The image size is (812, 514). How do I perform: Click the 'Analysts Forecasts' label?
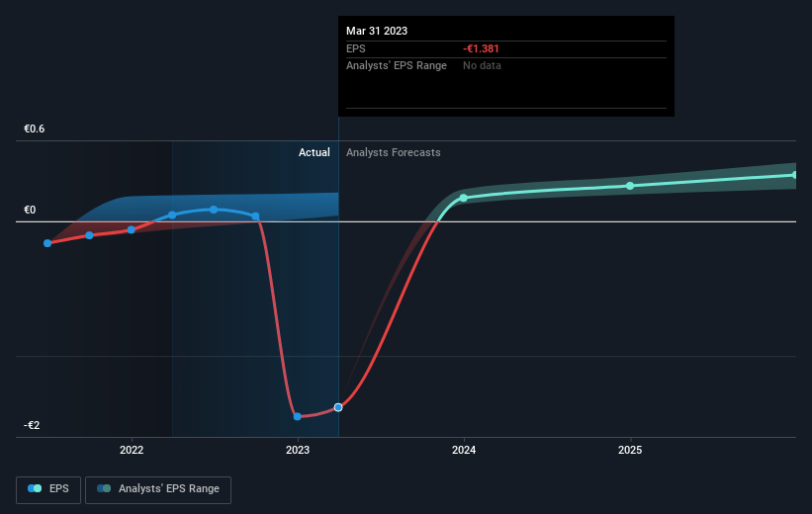coord(393,152)
